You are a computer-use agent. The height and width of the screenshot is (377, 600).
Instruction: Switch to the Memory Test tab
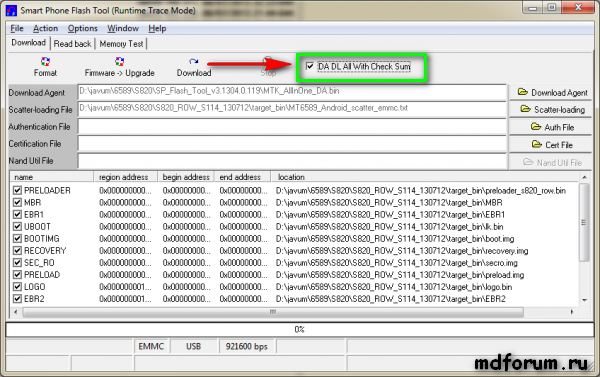pos(121,44)
